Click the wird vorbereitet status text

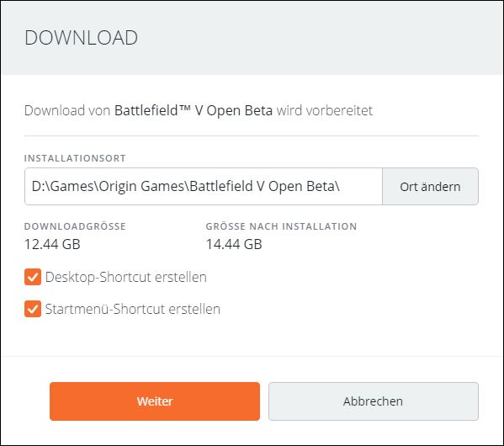pos(324,110)
